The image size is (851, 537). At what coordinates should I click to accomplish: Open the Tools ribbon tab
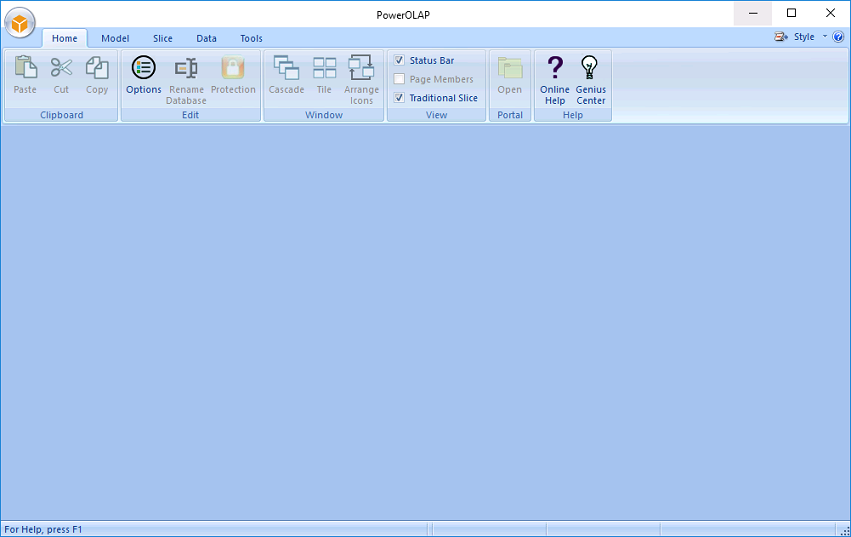pyautogui.click(x=251, y=39)
